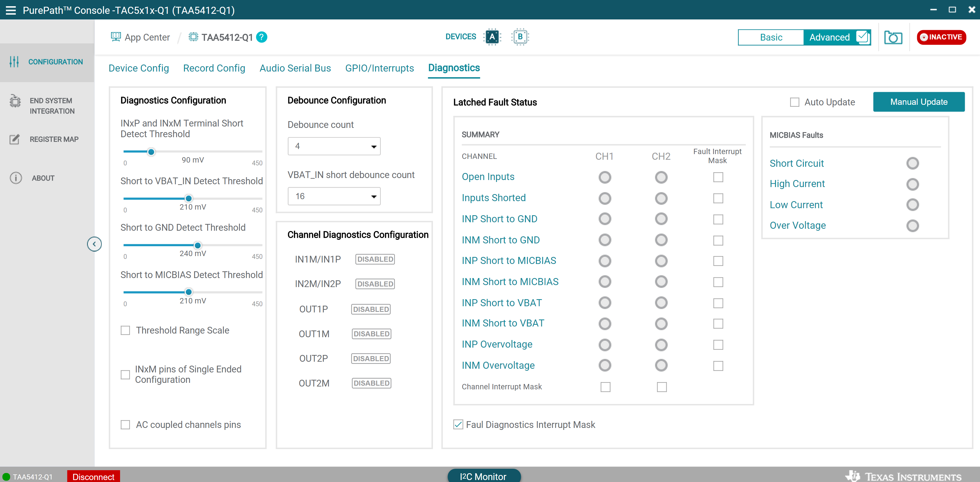
Task: Switch to Basic mode
Action: pos(771,37)
